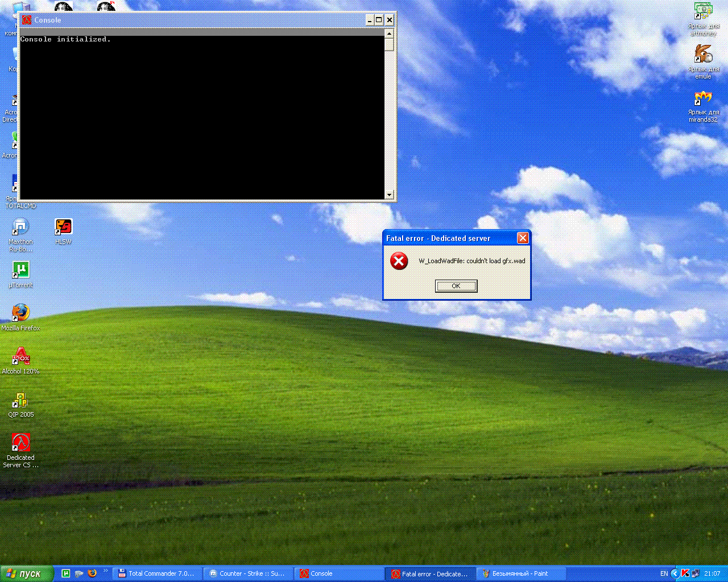Viewport: 728px width, 582px height.
Task: Switch to Total Commander taskbar button
Action: (x=158, y=573)
